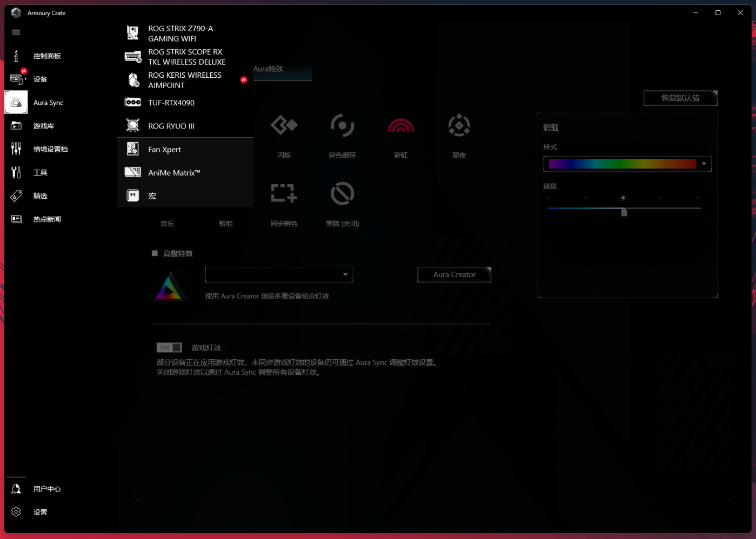Click the 控制面板 sidebar label
This screenshot has width=756, height=539.
[x=47, y=56]
